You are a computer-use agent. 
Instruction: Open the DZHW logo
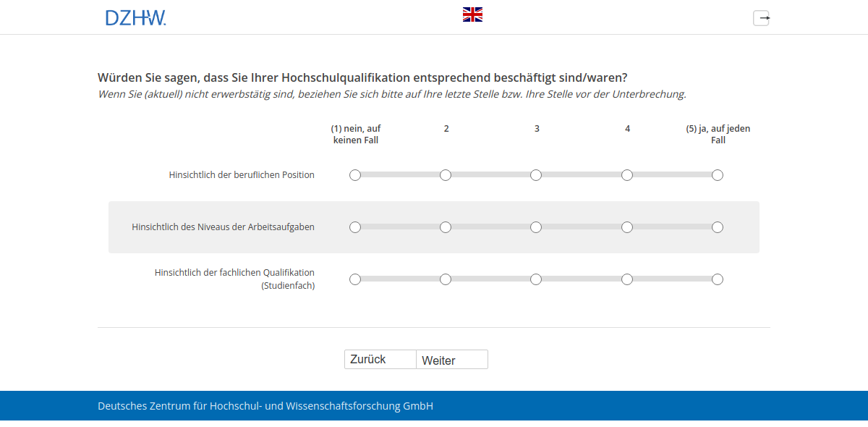pyautogui.click(x=136, y=17)
